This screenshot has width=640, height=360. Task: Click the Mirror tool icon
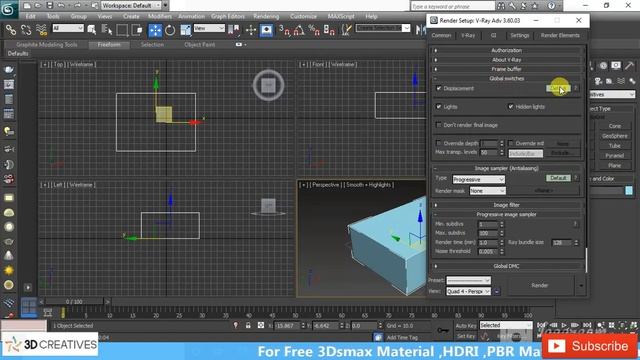(420, 30)
